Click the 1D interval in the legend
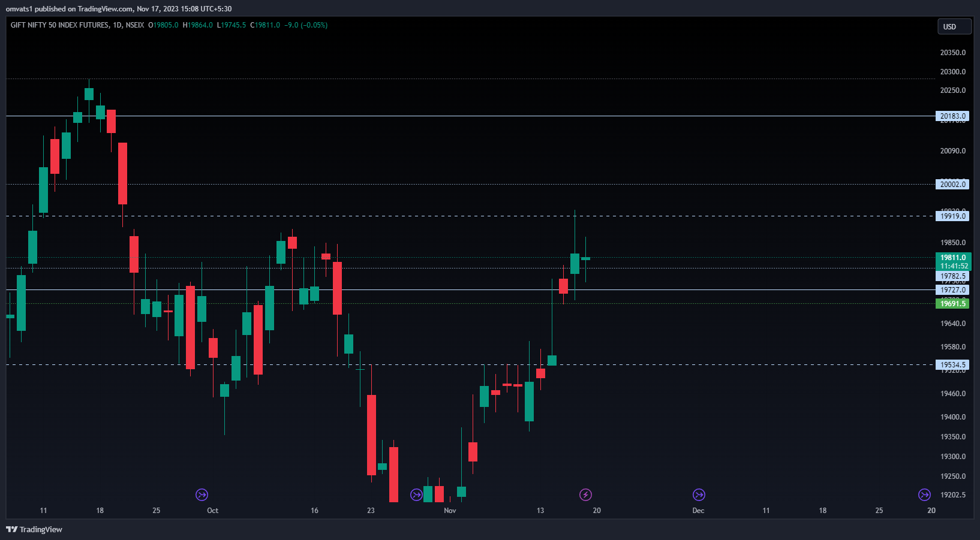This screenshot has width=980, height=540. (x=118, y=25)
